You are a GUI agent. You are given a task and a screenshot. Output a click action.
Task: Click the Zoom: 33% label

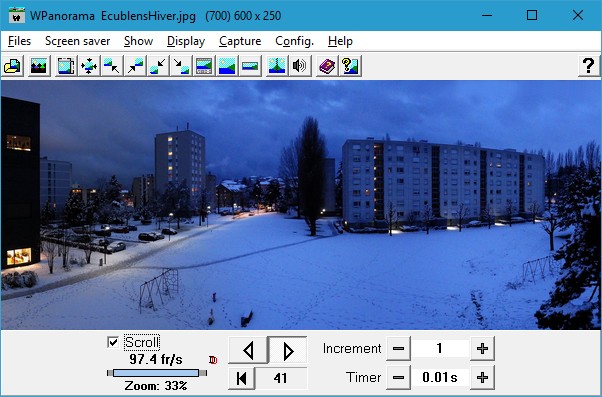tap(156, 385)
